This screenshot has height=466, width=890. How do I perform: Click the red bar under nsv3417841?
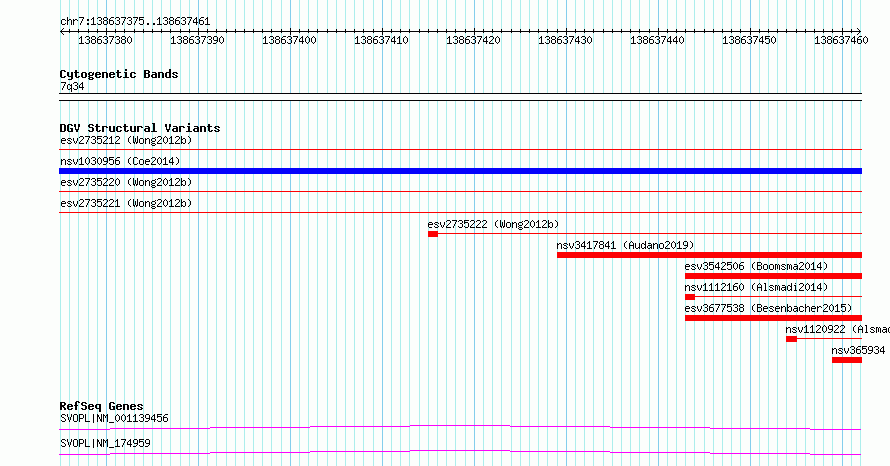(x=708, y=255)
